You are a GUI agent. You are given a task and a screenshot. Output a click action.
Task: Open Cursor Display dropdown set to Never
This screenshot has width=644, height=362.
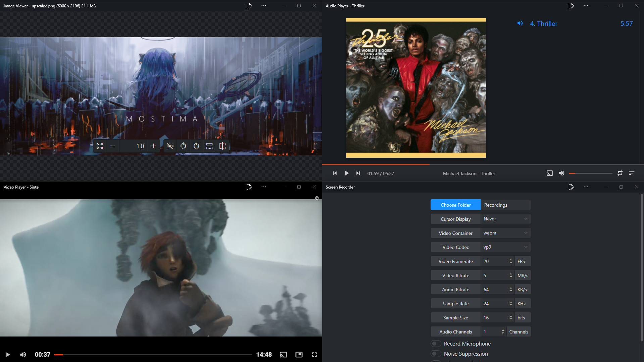point(506,219)
